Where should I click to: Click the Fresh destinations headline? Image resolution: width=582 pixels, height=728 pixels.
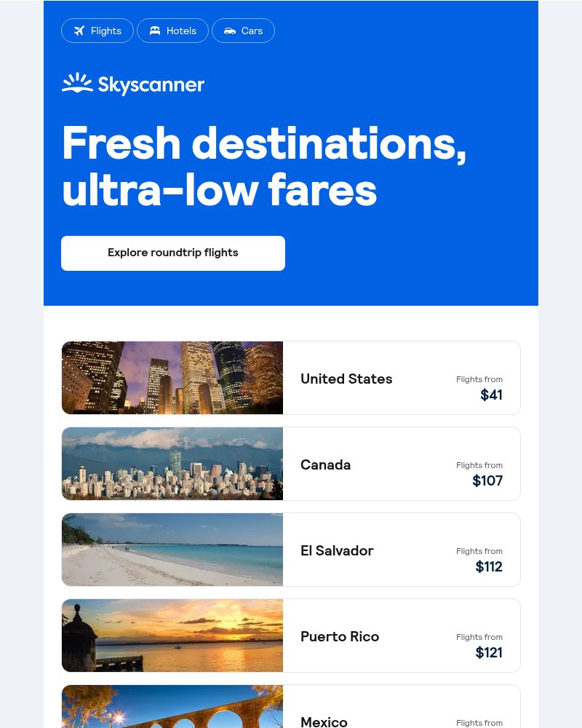pyautogui.click(x=263, y=166)
